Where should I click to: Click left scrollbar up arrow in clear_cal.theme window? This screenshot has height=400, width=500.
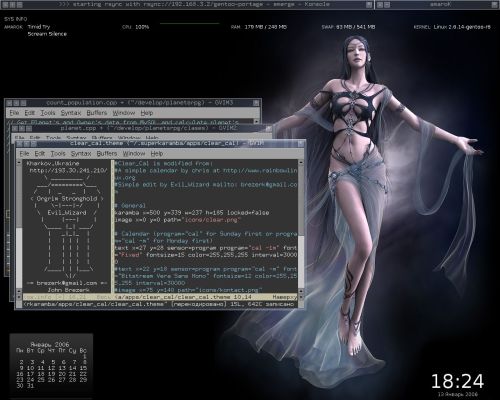tap(19, 162)
